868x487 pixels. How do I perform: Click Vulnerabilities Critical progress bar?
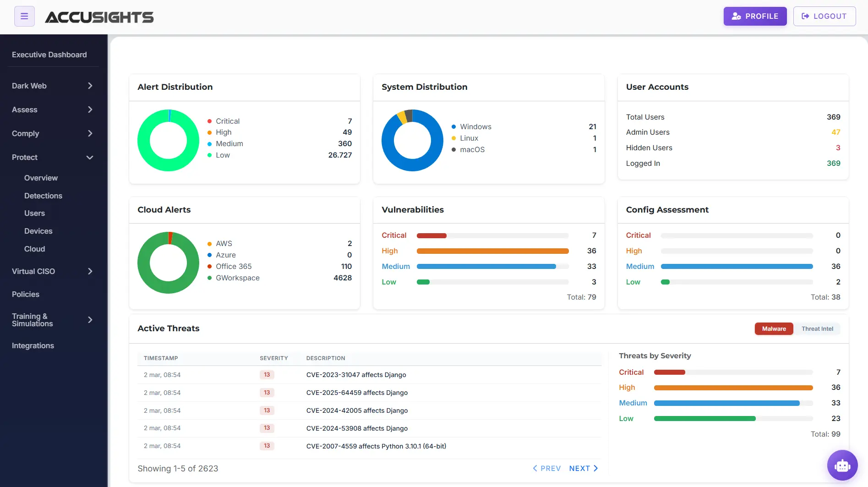click(x=493, y=235)
